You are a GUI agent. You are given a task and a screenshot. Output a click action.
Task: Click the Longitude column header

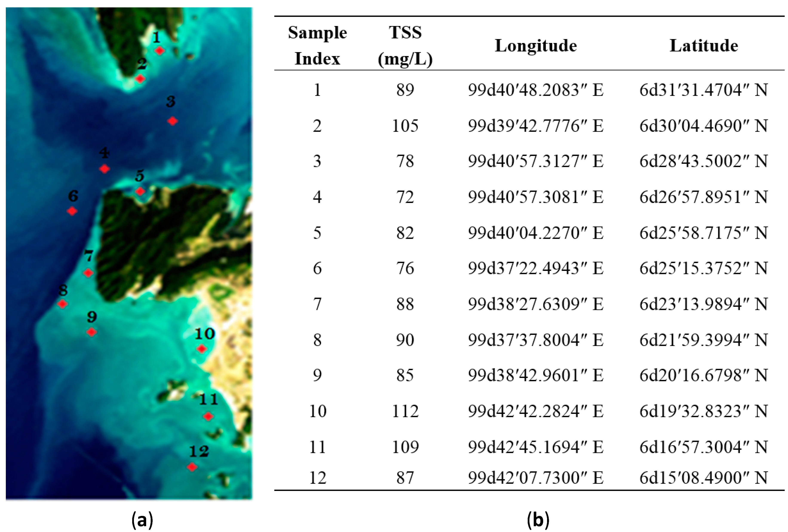(536, 45)
